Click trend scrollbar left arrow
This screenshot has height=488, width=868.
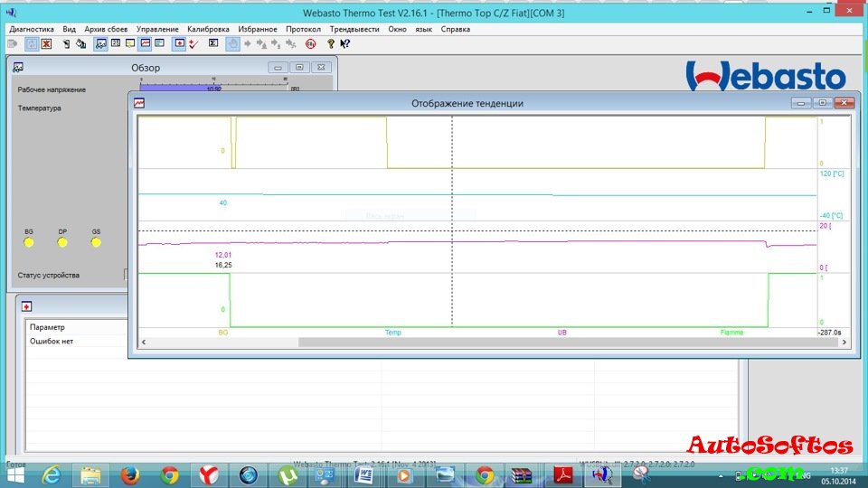point(144,343)
